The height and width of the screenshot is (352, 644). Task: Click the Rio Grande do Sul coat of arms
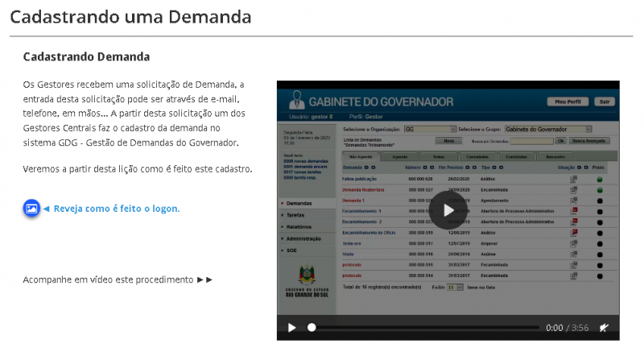307,275
